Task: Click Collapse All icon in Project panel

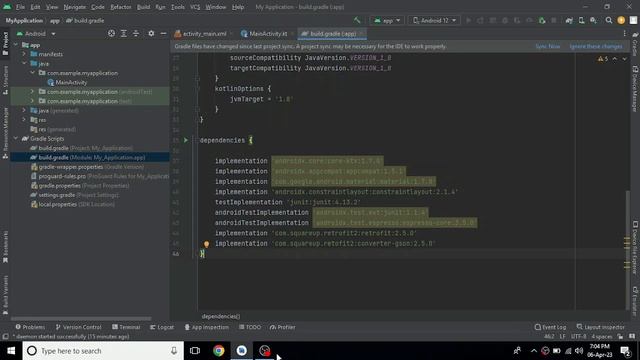Action: (136, 33)
